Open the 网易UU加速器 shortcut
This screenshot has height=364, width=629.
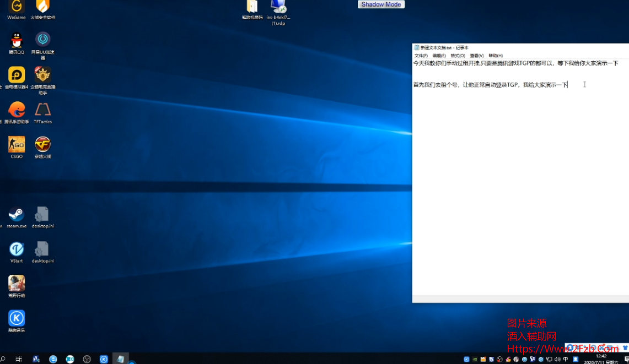point(43,46)
